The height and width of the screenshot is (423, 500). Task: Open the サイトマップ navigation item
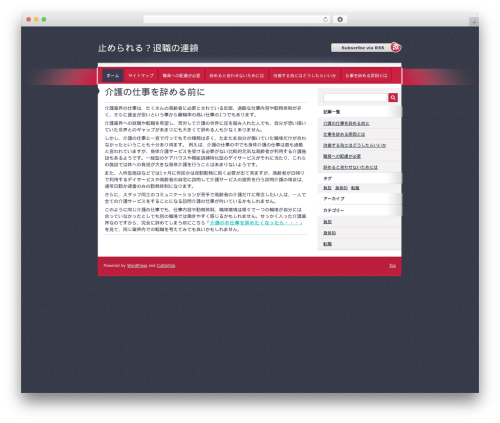click(141, 76)
